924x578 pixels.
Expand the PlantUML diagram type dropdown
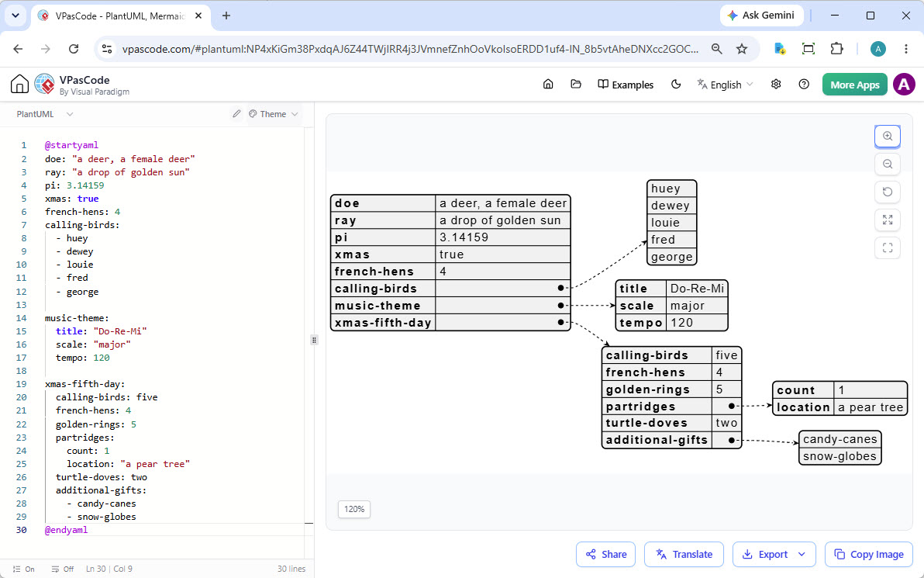click(x=45, y=114)
